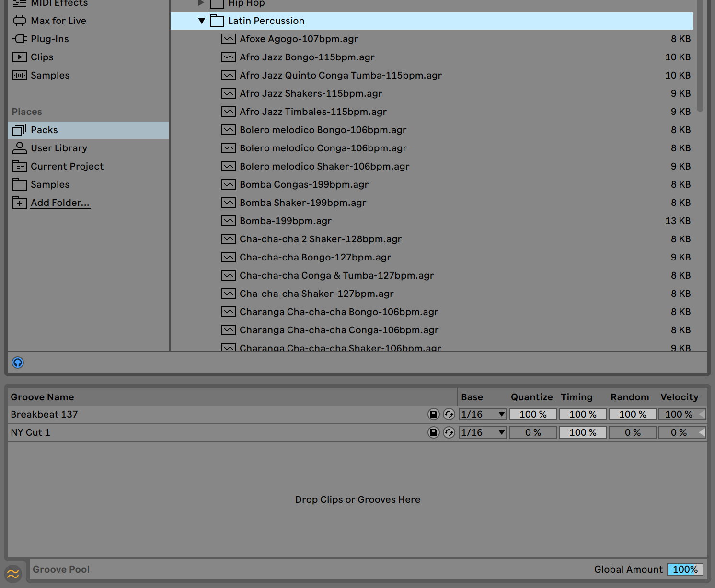Click the Add Folder... link
Screen dimensions: 715x588
coord(60,203)
